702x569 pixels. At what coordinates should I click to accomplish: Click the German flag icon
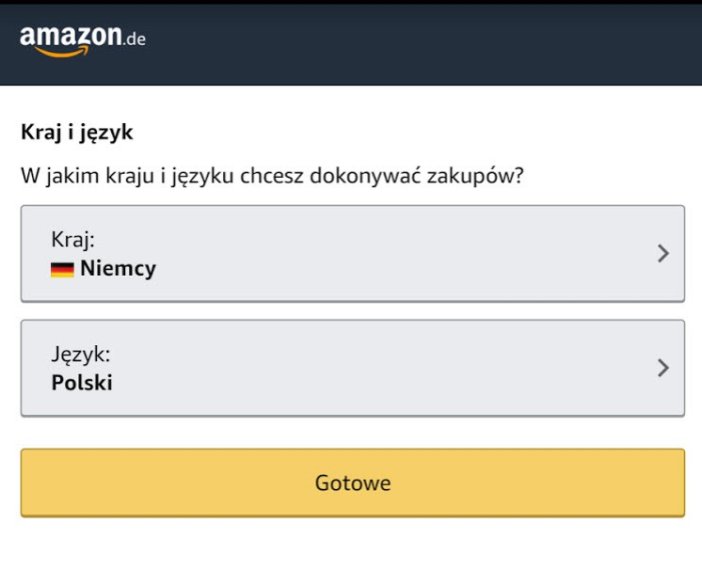pos(62,270)
